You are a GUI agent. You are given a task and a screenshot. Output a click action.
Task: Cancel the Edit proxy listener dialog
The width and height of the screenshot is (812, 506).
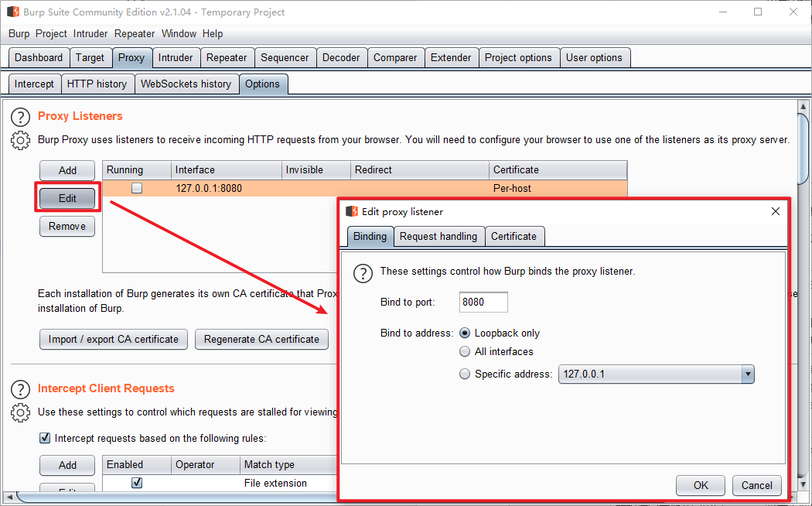click(756, 485)
